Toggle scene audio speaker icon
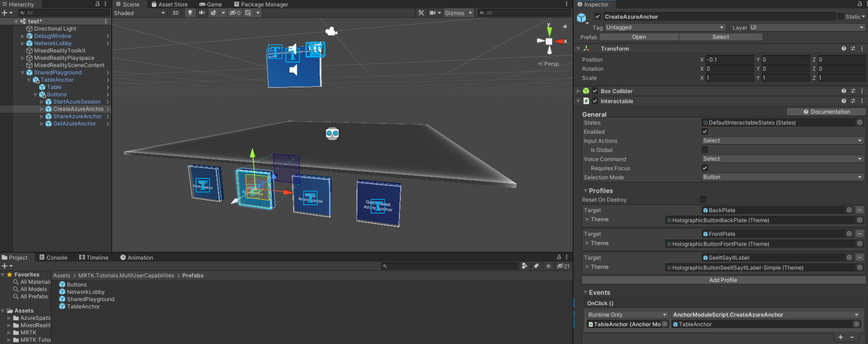This screenshot has height=344, width=868. click(202, 13)
